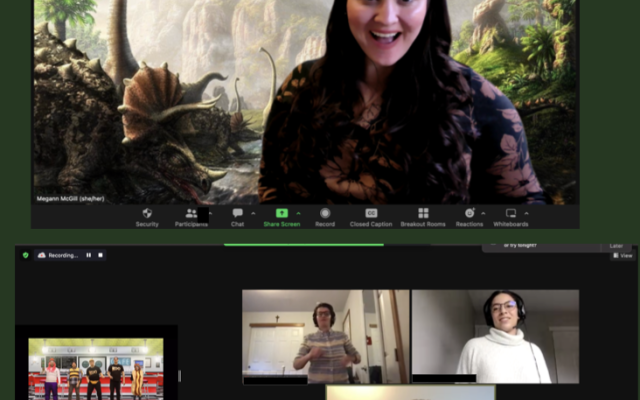Click the Later button in notification

[x=616, y=246]
